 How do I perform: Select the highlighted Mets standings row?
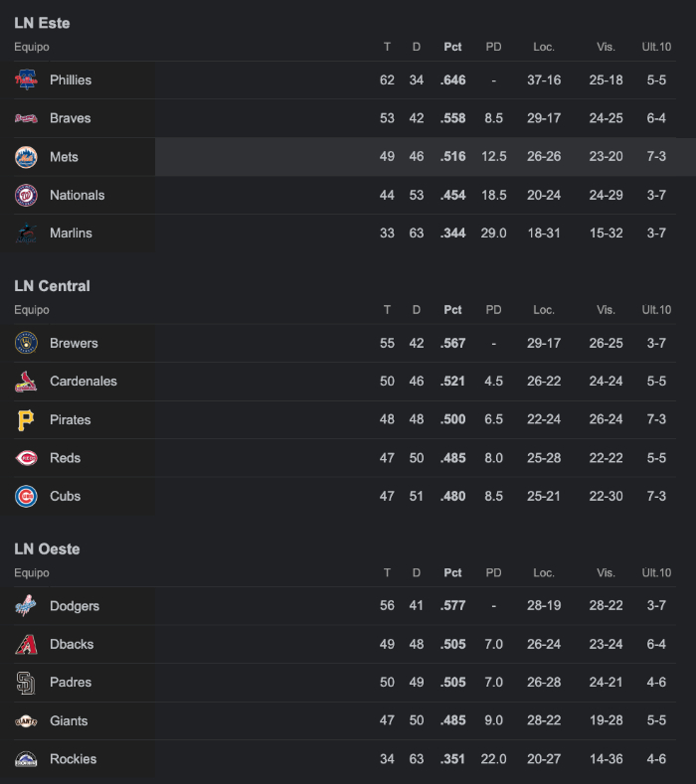(348, 156)
